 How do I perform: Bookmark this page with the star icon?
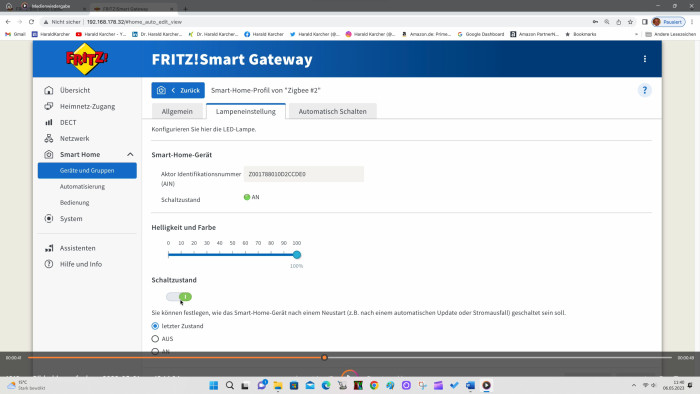(630, 21)
